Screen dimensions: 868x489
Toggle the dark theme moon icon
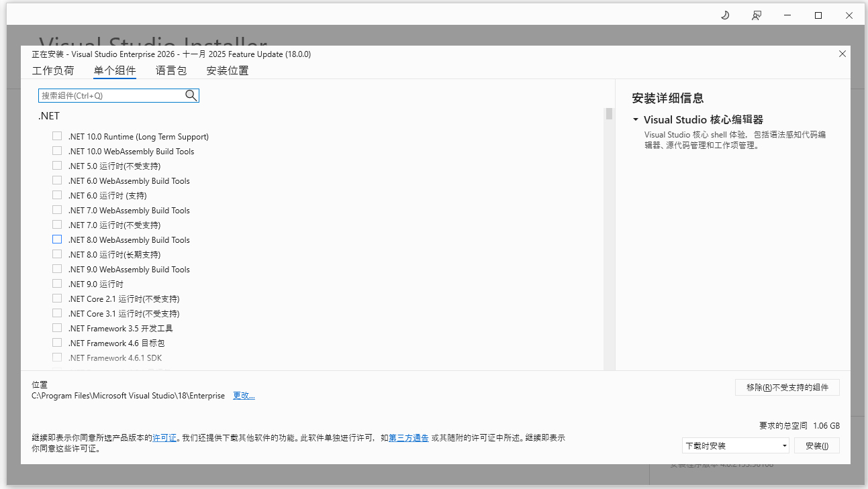pos(725,15)
